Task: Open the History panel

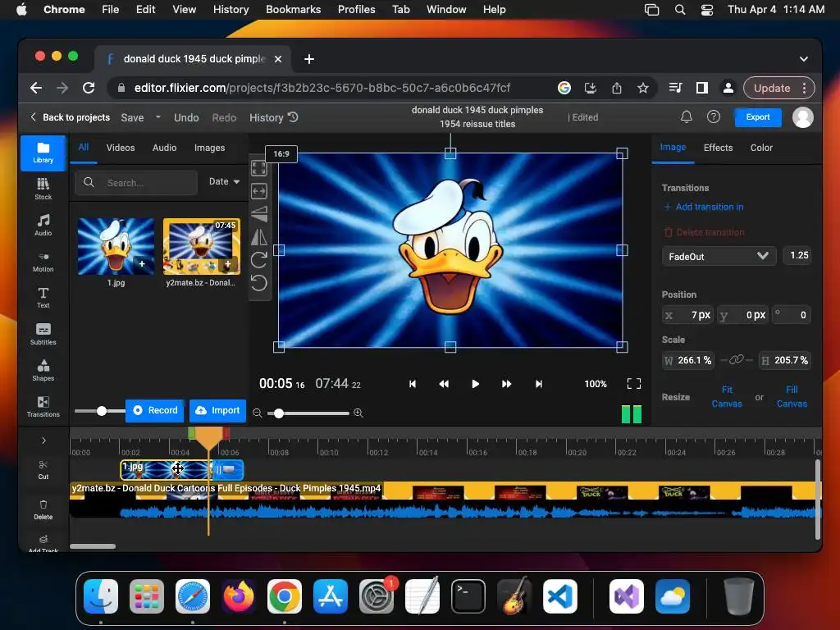Action: point(273,117)
